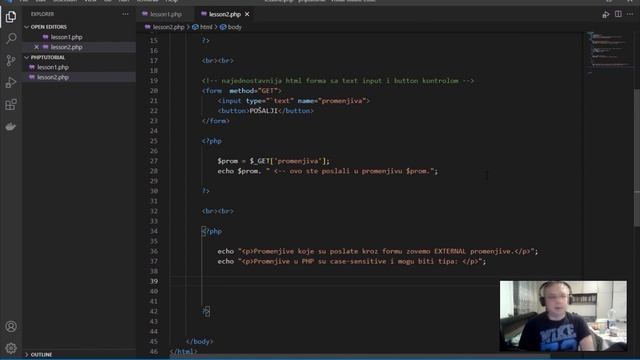640x360 pixels.
Task: Open the Run and Debug view
Action: [11, 82]
